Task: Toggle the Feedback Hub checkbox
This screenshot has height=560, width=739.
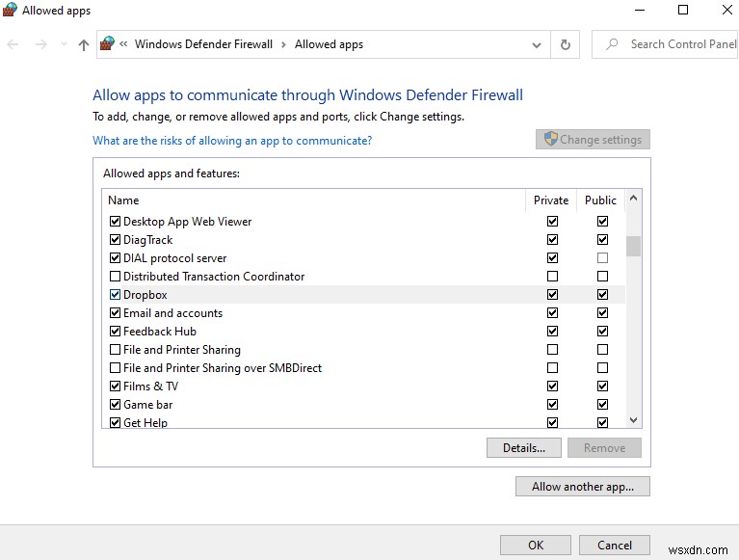Action: pyautogui.click(x=115, y=332)
